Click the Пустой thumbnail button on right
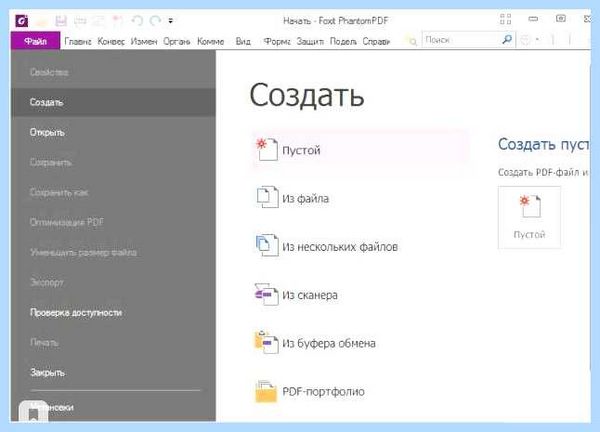Screen dimensions: 600x432 tap(529, 217)
